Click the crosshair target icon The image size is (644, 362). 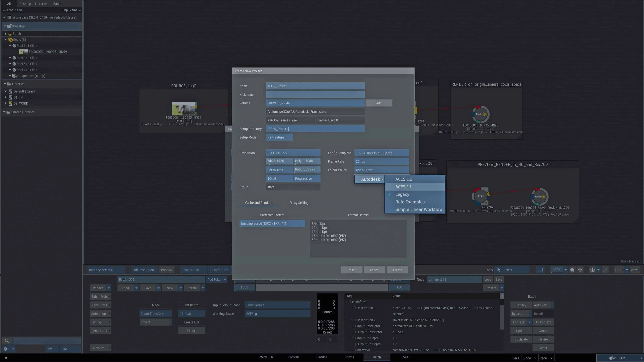pos(592,270)
